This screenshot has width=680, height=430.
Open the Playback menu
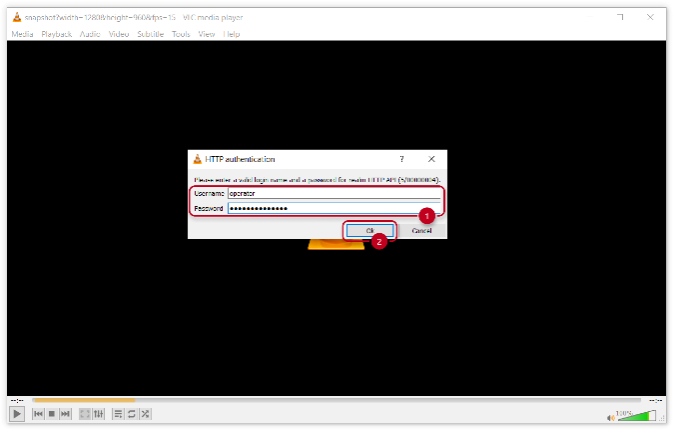tap(56, 34)
